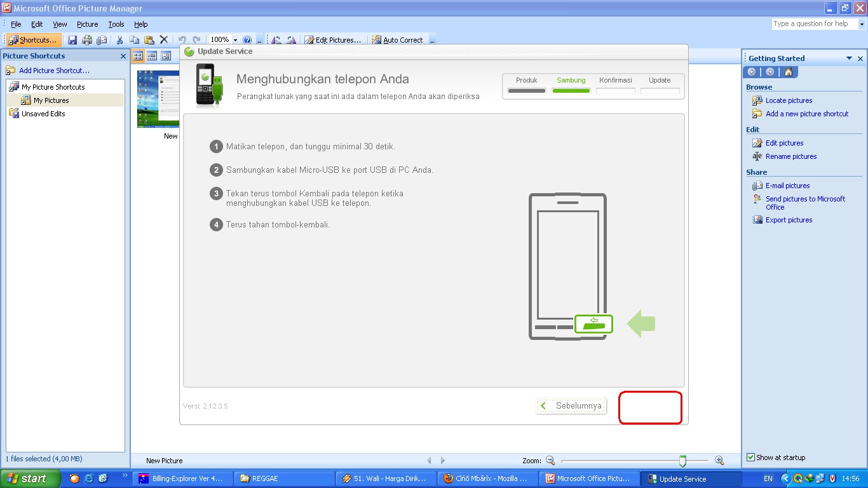Click Add Picture Shortcut link

point(54,71)
